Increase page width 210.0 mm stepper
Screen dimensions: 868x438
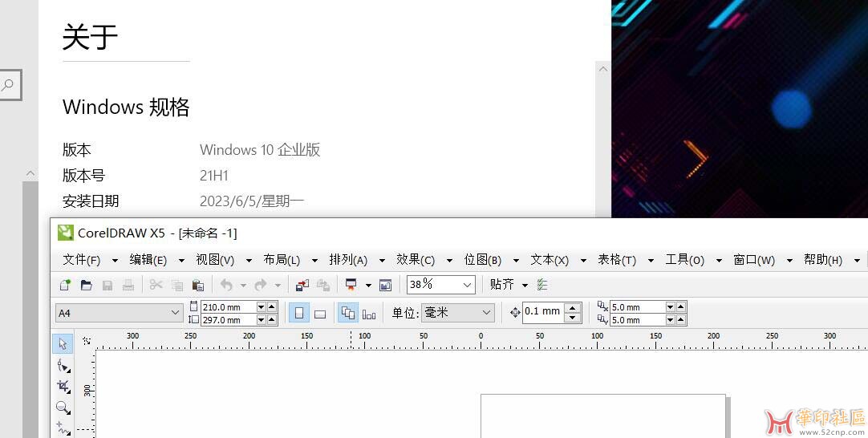[271, 306]
